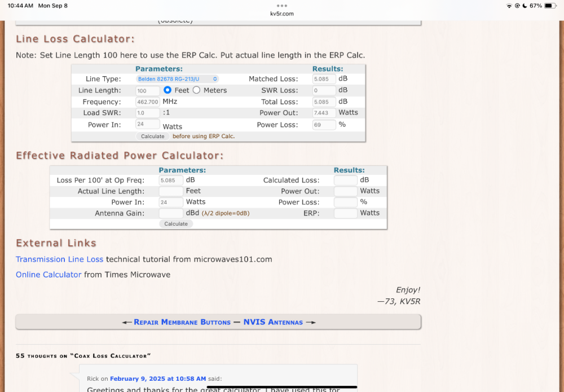The image size is (564, 392).
Task: Click the Actual Line Length field
Action: point(171,191)
